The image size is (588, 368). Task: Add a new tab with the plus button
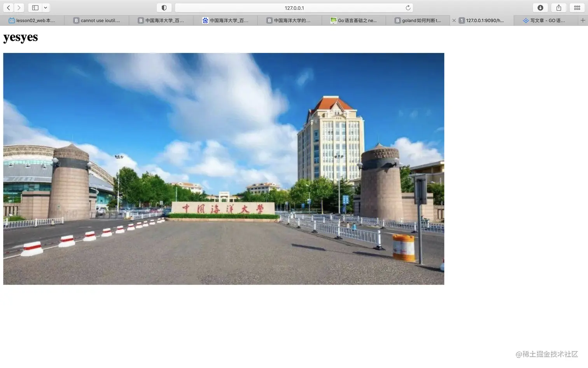click(x=583, y=21)
